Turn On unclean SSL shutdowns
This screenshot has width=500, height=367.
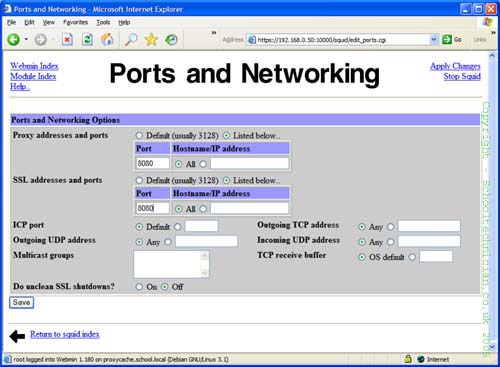pos(139,287)
